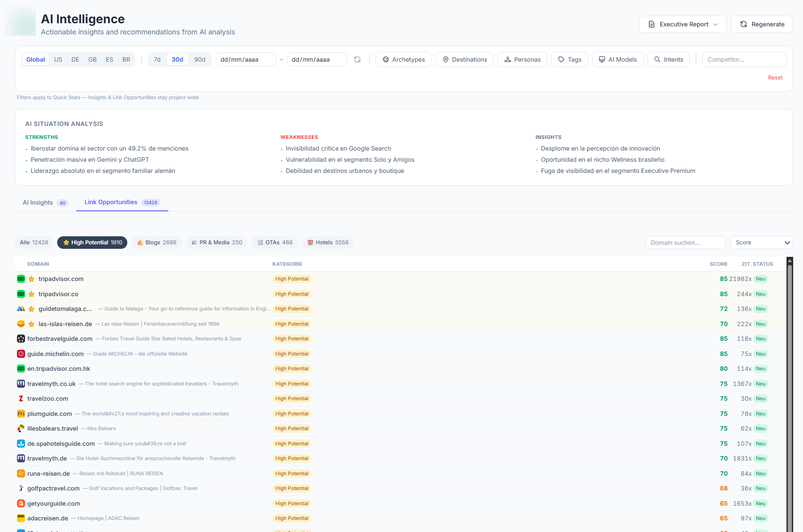The image size is (803, 532).
Task: Click the star icon beside las-islas-reisen.de
Action: (x=32, y=324)
